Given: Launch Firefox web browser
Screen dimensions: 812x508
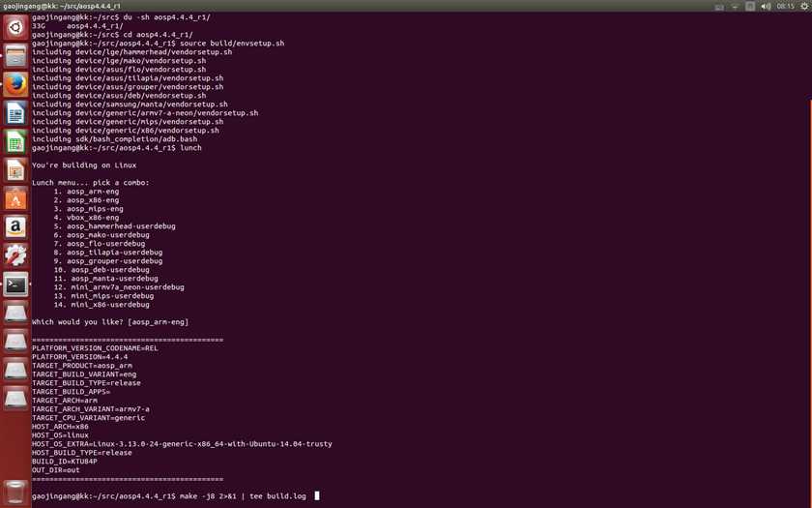Looking at the screenshot, I should (x=15, y=84).
